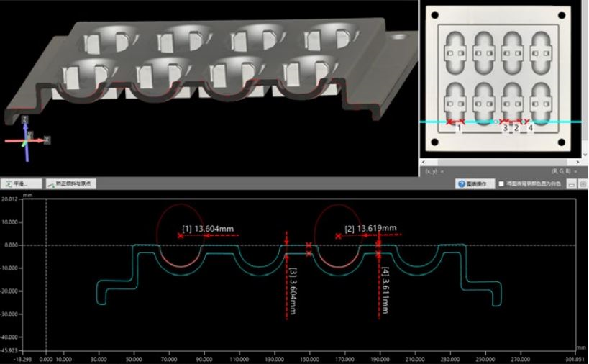Select measurement label [1] 13.604mm

[209, 229]
